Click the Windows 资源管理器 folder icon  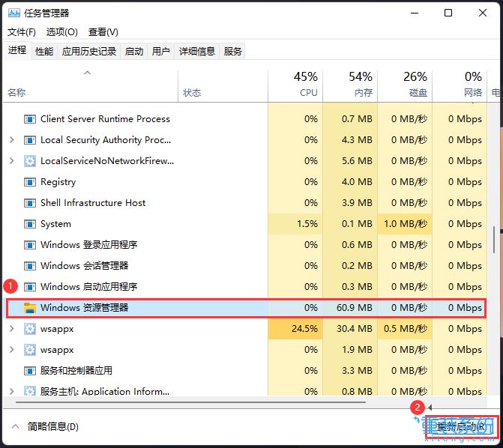30,308
